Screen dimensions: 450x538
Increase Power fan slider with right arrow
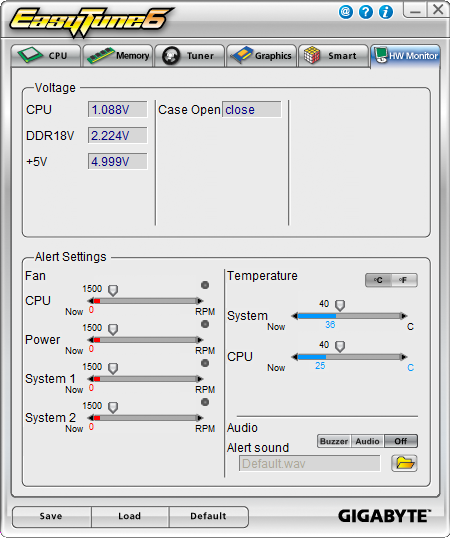tap(200, 340)
